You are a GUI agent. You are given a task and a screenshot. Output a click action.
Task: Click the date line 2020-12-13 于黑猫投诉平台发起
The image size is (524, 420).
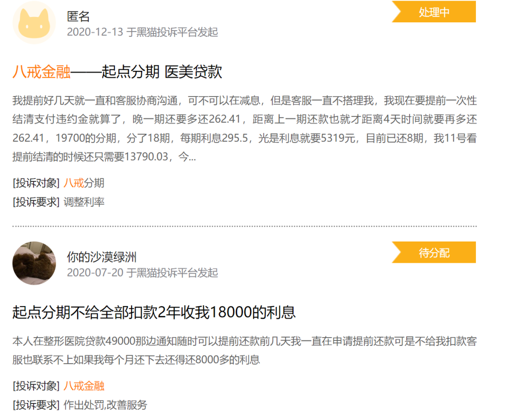click(142, 32)
